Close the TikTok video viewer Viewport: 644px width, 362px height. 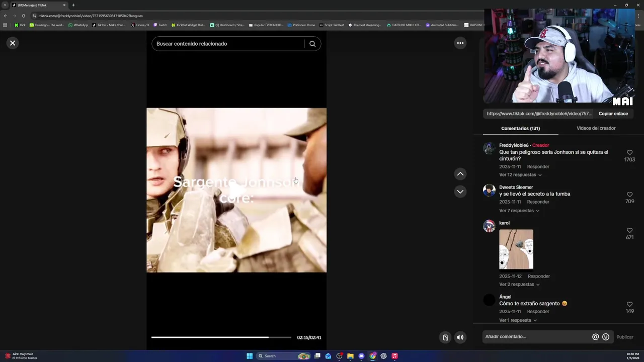click(x=13, y=43)
